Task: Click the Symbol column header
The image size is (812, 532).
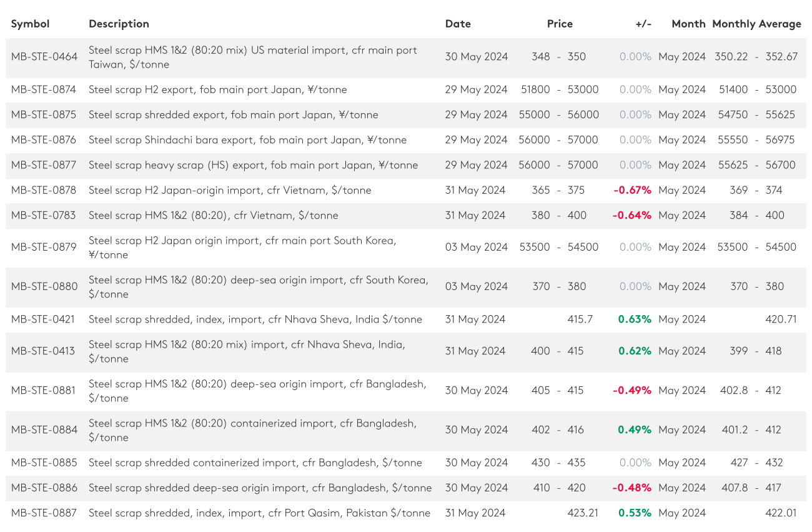Action: [30, 24]
